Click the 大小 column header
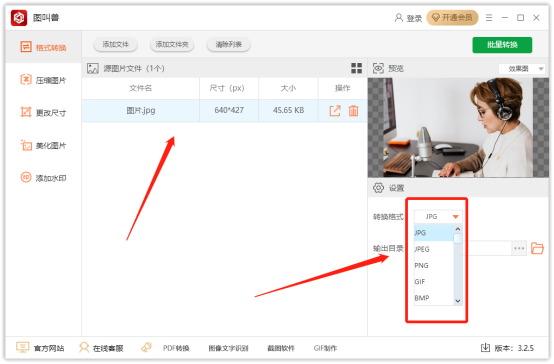The width and height of the screenshot is (554, 364). pos(288,88)
